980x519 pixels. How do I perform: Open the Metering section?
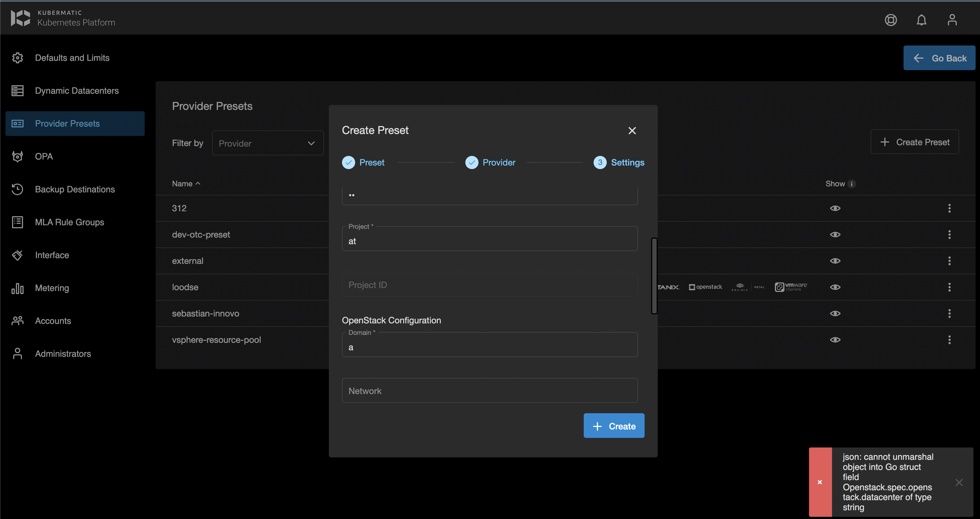pyautogui.click(x=52, y=288)
